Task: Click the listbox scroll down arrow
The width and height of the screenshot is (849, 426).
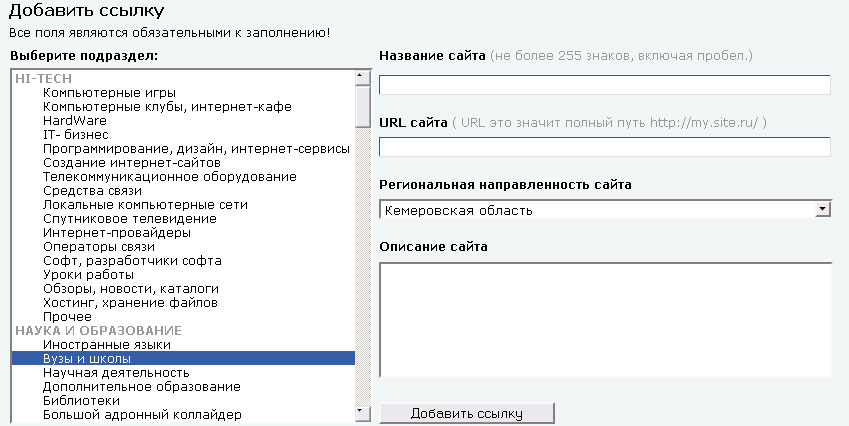Action: click(x=362, y=414)
